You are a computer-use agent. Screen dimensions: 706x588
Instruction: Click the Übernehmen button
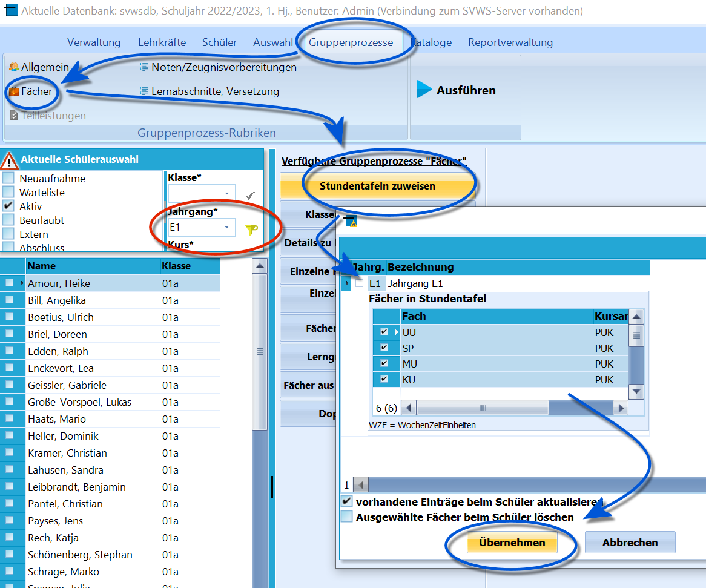(x=512, y=543)
